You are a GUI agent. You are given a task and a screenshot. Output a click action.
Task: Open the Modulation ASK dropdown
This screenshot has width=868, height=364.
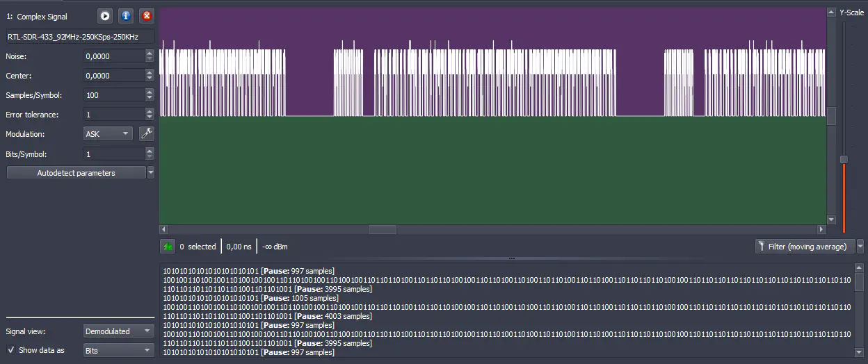pyautogui.click(x=108, y=134)
